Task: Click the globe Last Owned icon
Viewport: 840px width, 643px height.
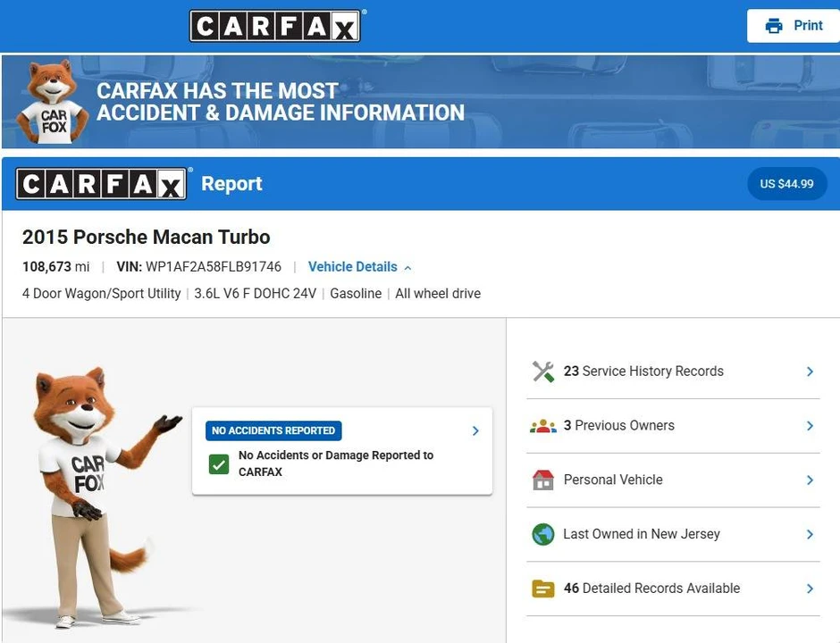Action: point(543,534)
